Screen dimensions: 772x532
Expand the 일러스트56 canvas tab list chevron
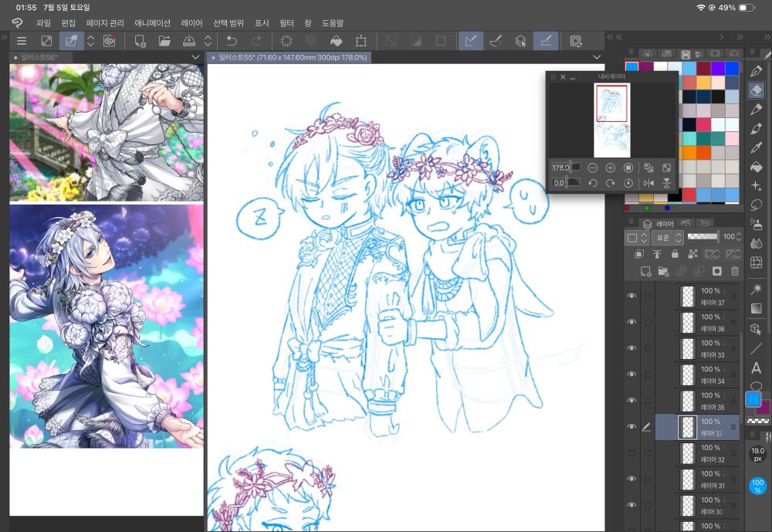(195, 58)
